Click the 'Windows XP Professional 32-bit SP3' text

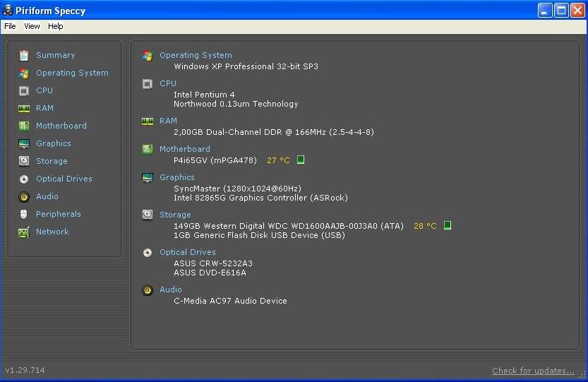tap(246, 66)
